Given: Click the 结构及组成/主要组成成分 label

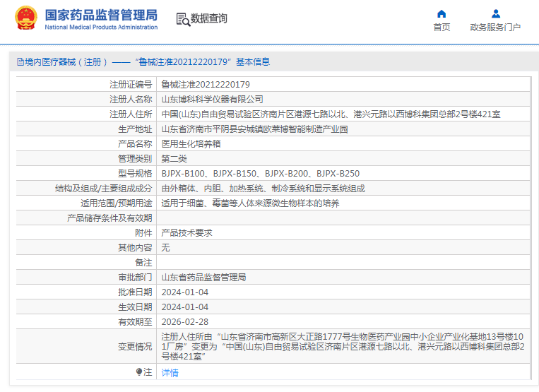Looking at the screenshot, I should 103,189.
